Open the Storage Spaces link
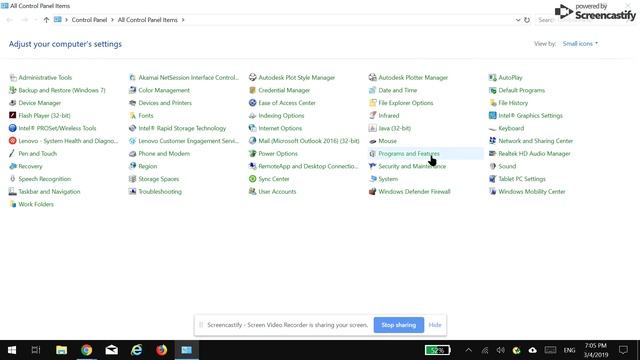Viewport: 640px width, 360px height. click(x=158, y=179)
